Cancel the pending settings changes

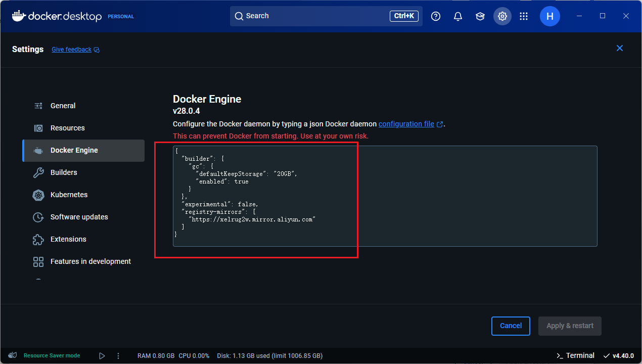coord(511,326)
